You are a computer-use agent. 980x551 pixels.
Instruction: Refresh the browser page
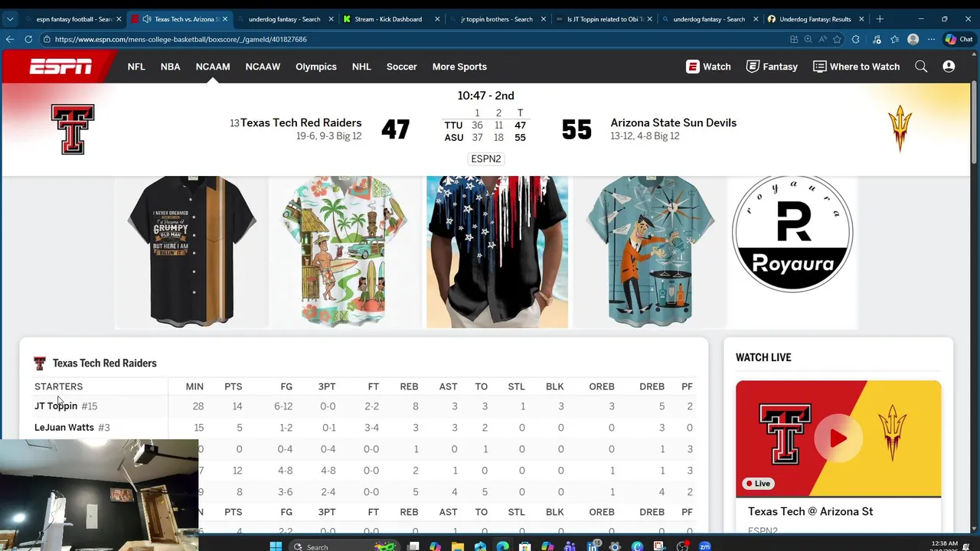[28, 39]
